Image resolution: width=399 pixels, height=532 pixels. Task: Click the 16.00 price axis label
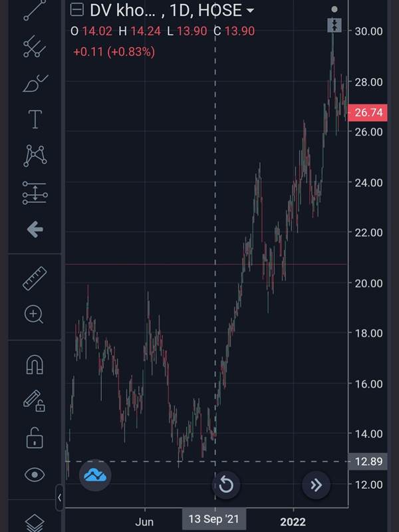[x=368, y=384]
